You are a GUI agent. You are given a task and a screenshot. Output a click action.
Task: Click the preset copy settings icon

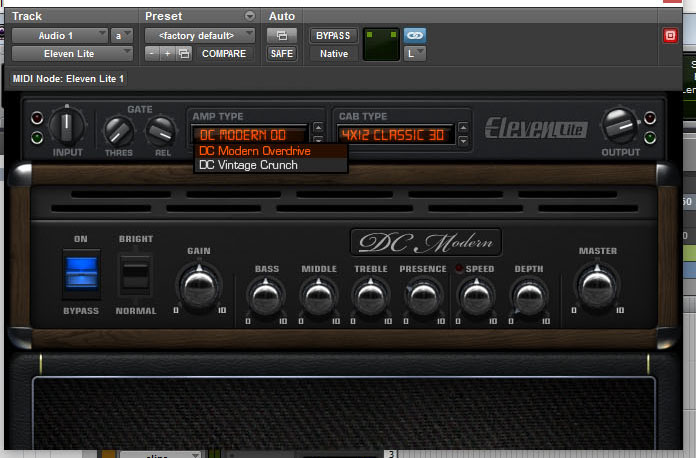click(x=184, y=54)
